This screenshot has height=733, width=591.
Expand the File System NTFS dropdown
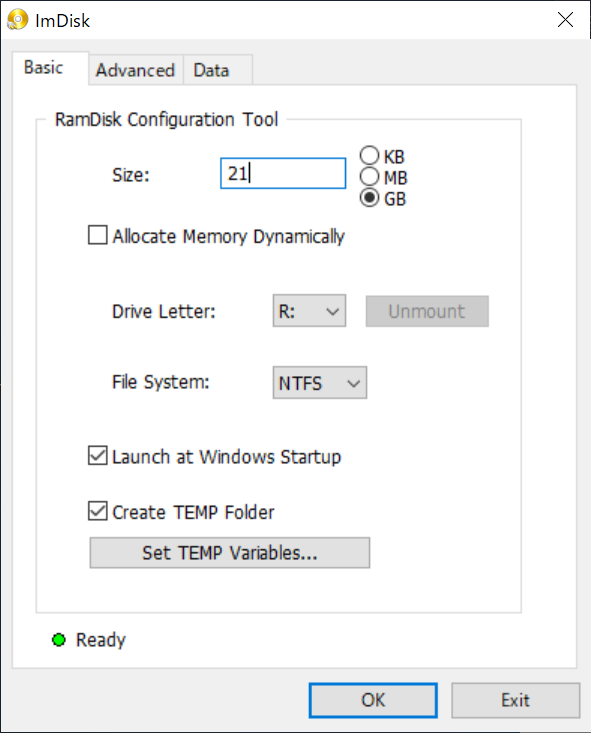[x=320, y=383]
